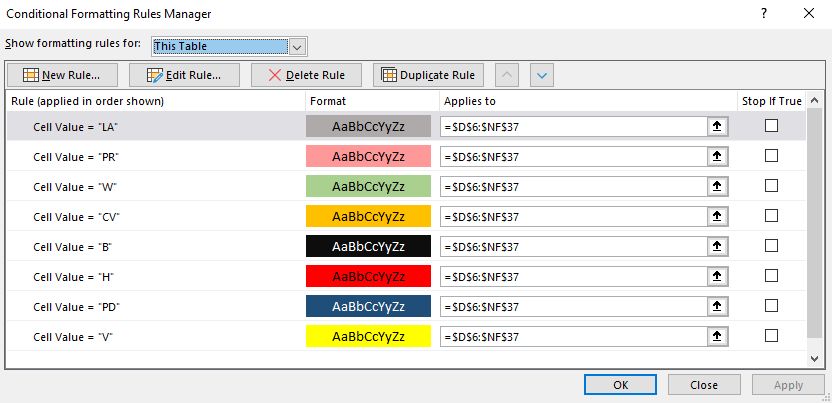Enable Stop If True for PR rule

pyautogui.click(x=772, y=155)
